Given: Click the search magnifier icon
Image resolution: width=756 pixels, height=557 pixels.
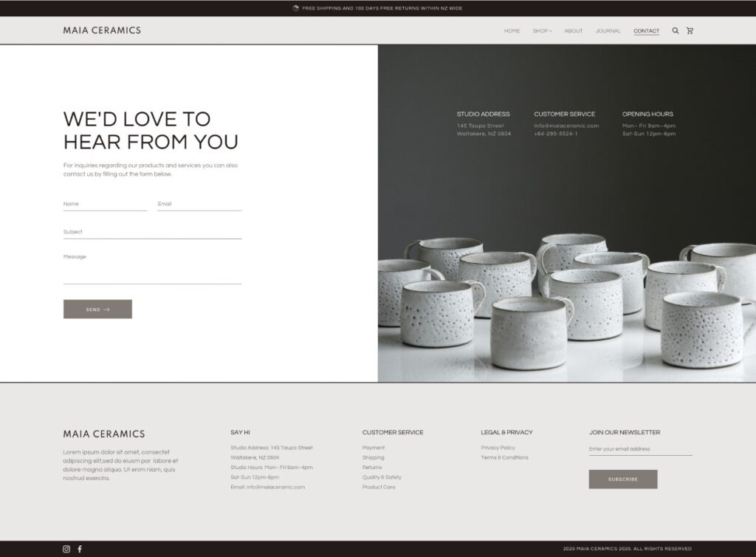Looking at the screenshot, I should pyautogui.click(x=676, y=31).
